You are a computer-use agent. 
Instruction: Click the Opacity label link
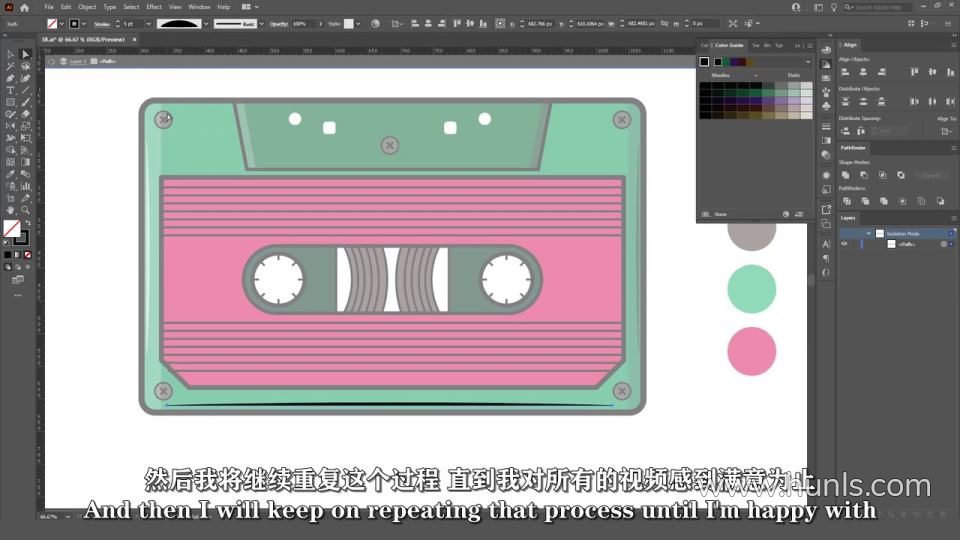pos(279,24)
